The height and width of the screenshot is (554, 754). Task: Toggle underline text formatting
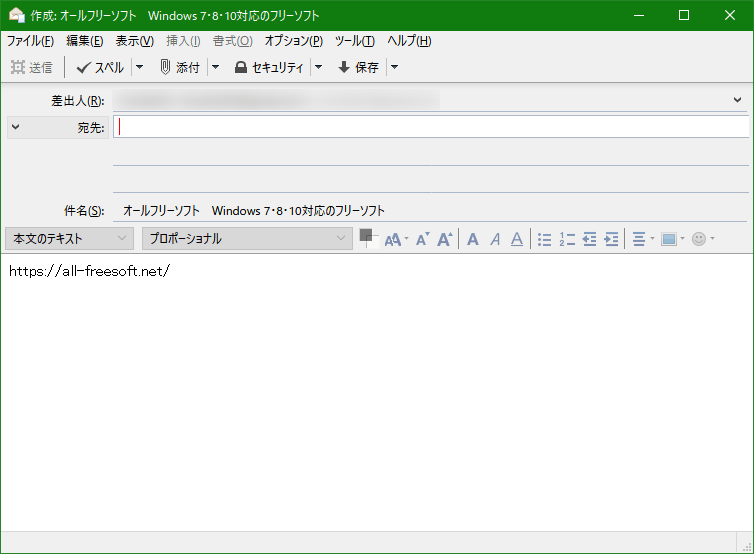click(x=517, y=239)
